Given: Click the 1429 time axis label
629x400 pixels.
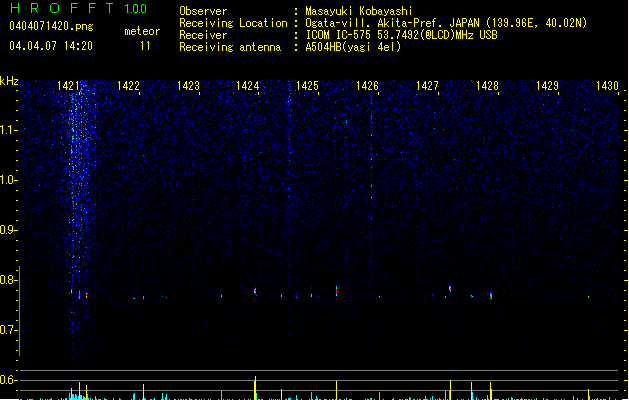Looking at the screenshot, I should 547,86.
